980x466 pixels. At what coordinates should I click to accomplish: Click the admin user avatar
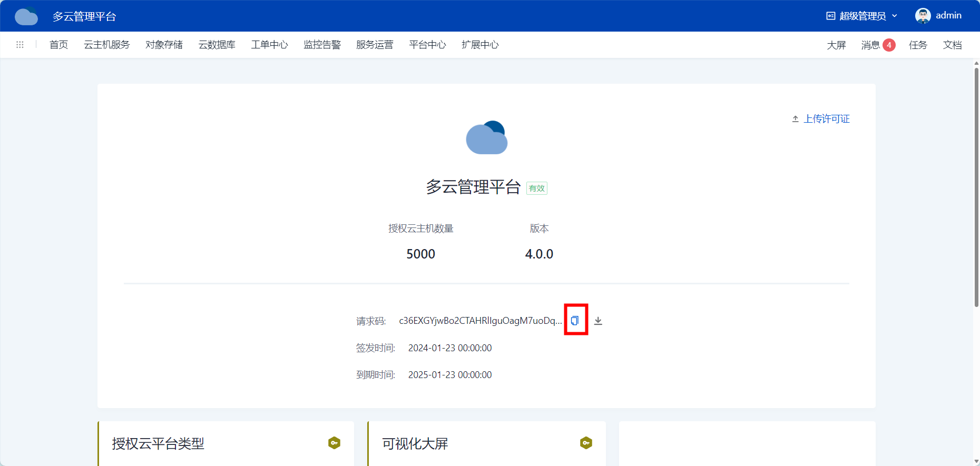923,16
